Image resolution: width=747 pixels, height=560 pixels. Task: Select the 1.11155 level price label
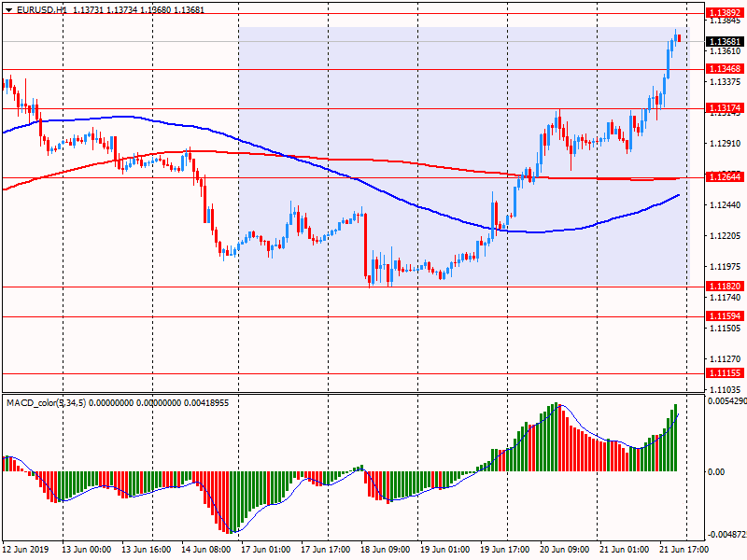tap(726, 373)
